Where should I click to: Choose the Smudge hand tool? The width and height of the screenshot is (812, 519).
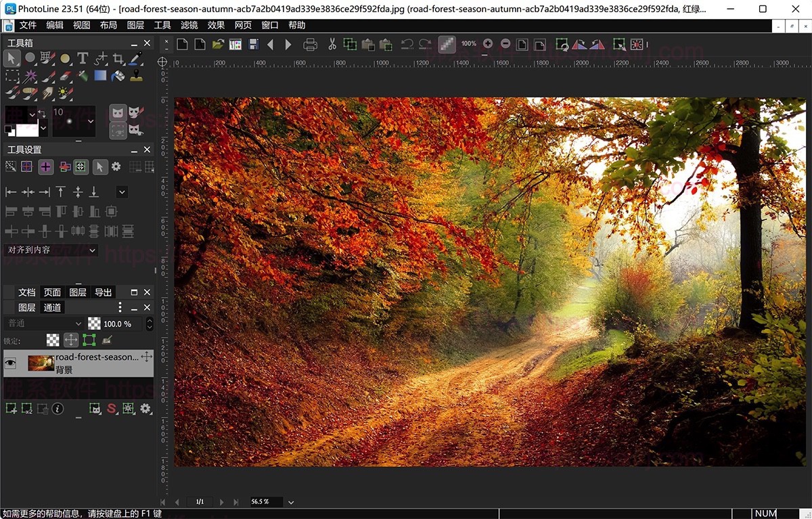pos(47,93)
